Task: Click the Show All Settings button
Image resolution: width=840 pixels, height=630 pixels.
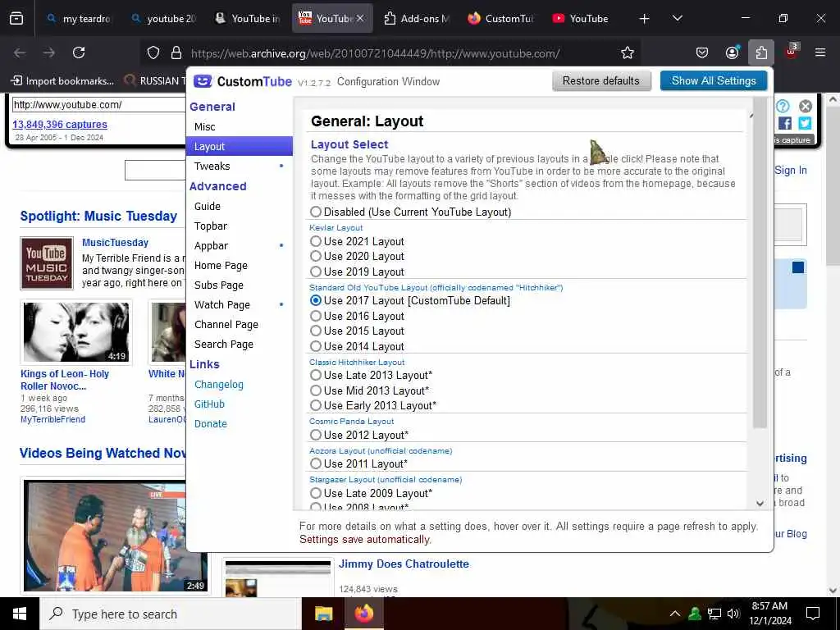Action: point(714,81)
